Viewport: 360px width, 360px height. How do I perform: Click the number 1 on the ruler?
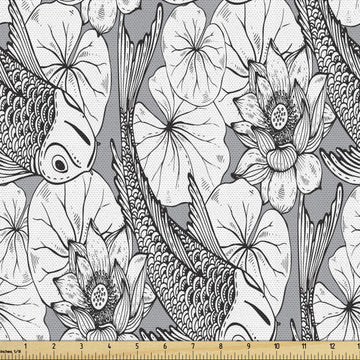pyautogui.click(x=25, y=346)
